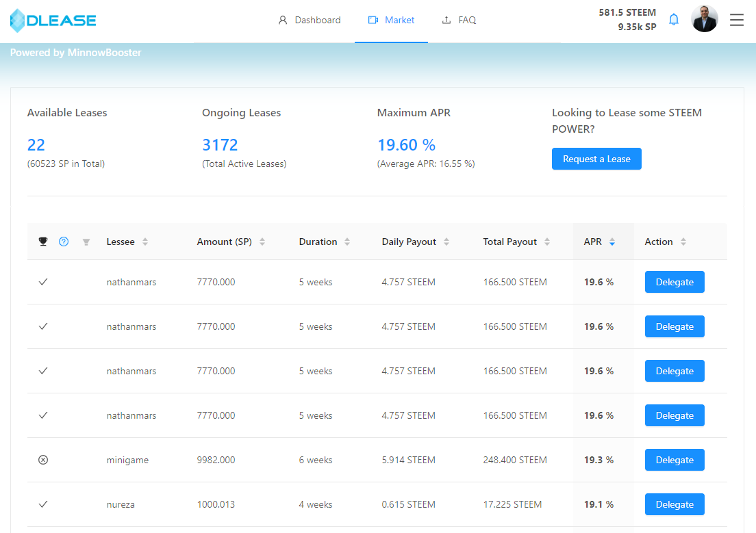756x533 pixels.
Task: Sort the table by Duration
Action: coord(347,242)
